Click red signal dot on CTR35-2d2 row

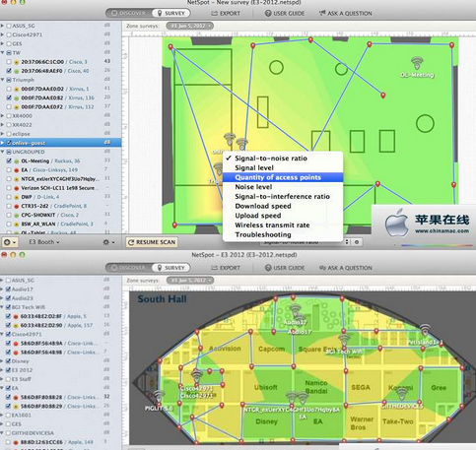coord(16,206)
